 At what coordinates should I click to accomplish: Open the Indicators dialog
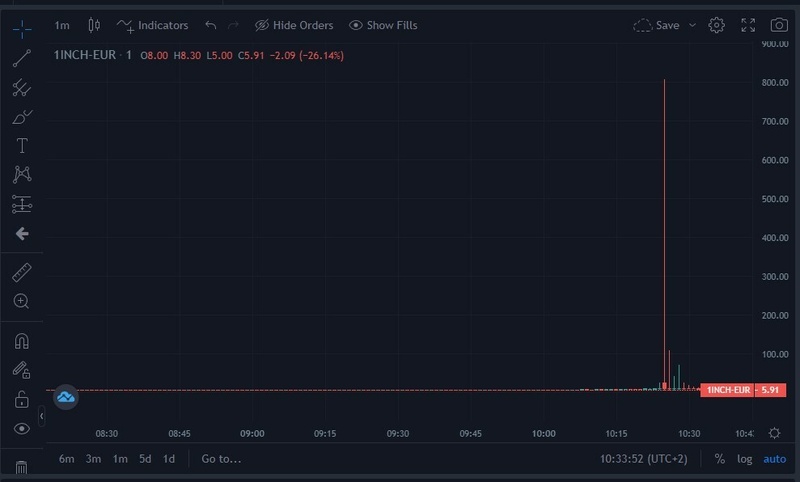pyautogui.click(x=153, y=26)
